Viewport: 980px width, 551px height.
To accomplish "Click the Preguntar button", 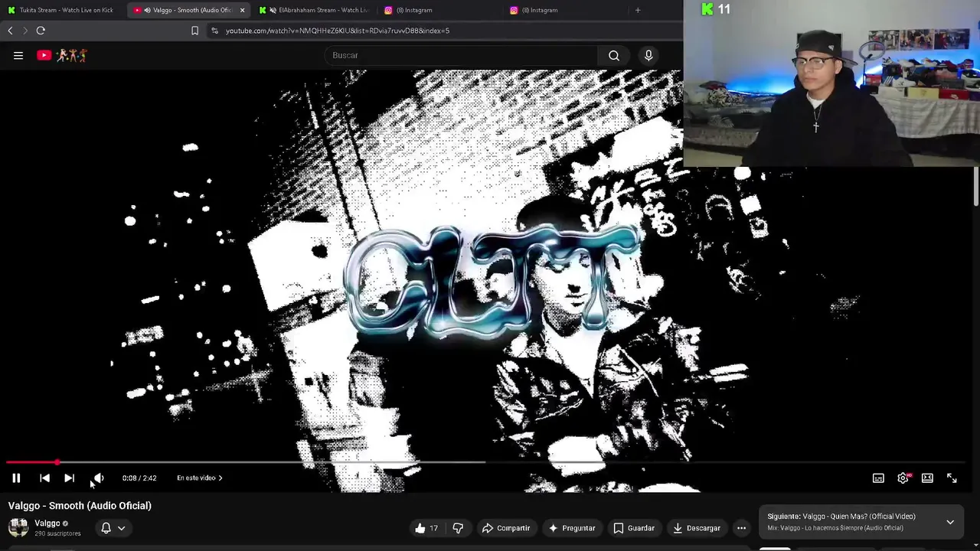I will coord(571,528).
